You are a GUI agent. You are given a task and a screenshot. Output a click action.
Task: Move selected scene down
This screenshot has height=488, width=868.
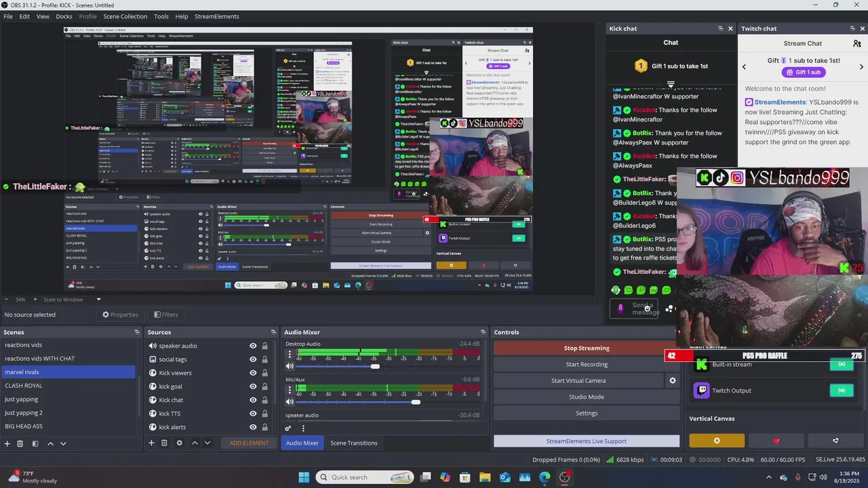(63, 443)
